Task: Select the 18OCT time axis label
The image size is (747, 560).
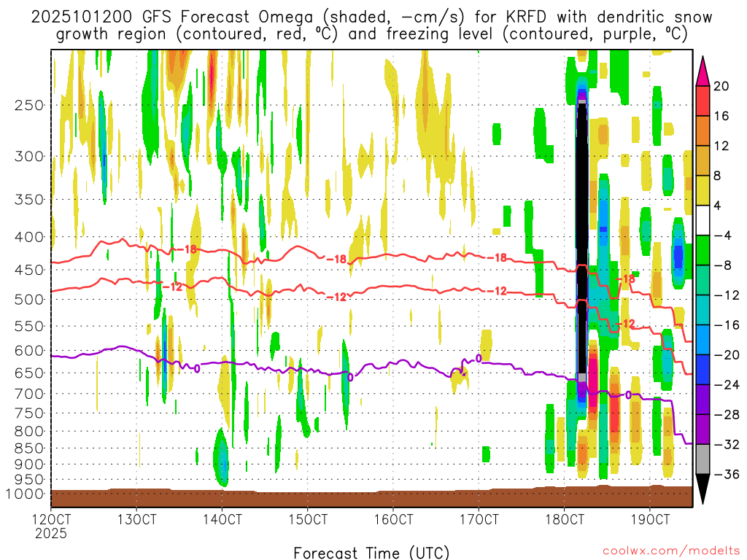Action: coord(564,520)
